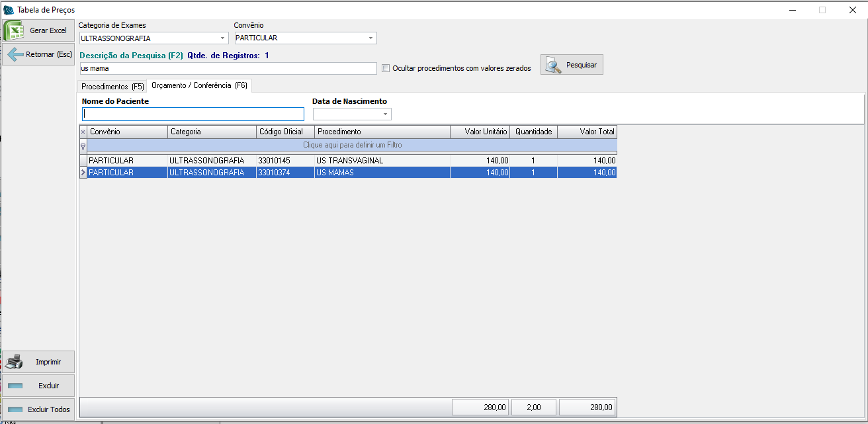Click the Pesquisar magnifier icon
The width and height of the screenshot is (868, 424).
[553, 65]
